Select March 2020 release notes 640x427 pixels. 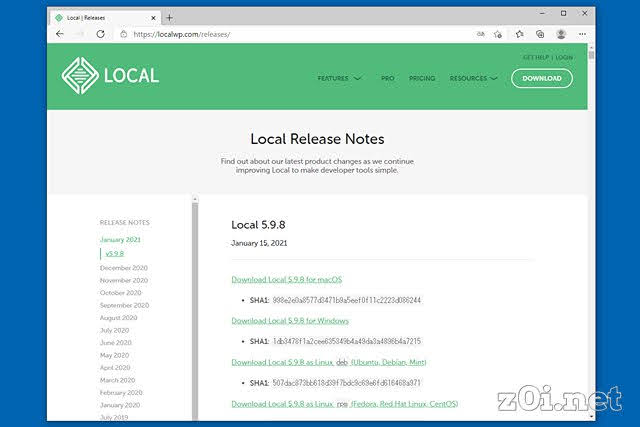(117, 380)
